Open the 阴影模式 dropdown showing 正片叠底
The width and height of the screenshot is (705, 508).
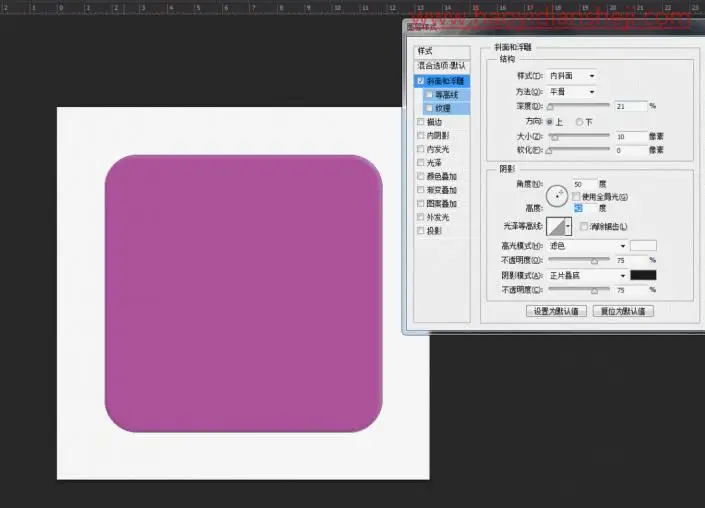(587, 275)
